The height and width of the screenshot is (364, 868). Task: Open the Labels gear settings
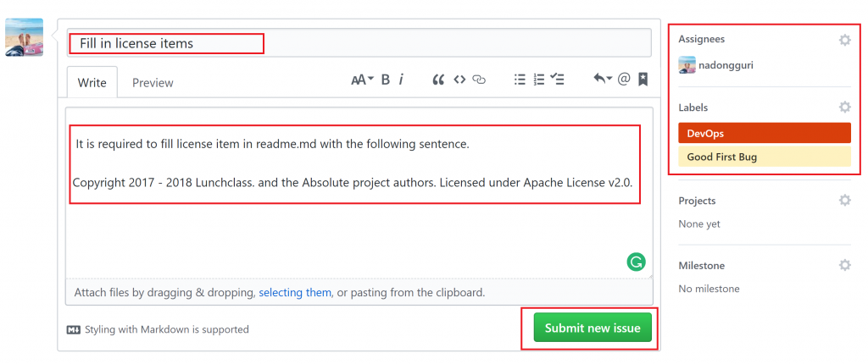tap(844, 107)
